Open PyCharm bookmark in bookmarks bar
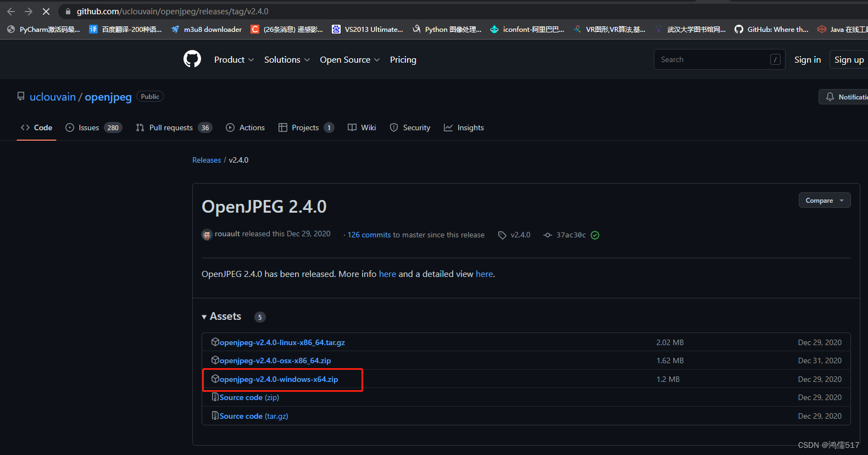The height and width of the screenshot is (455, 868). point(43,30)
